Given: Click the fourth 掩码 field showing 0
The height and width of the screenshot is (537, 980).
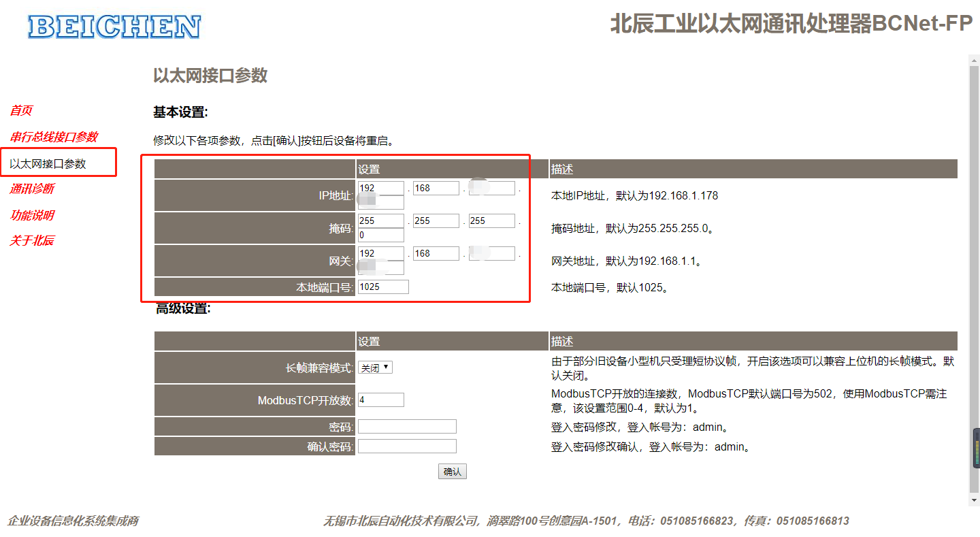Looking at the screenshot, I should pos(381,235).
